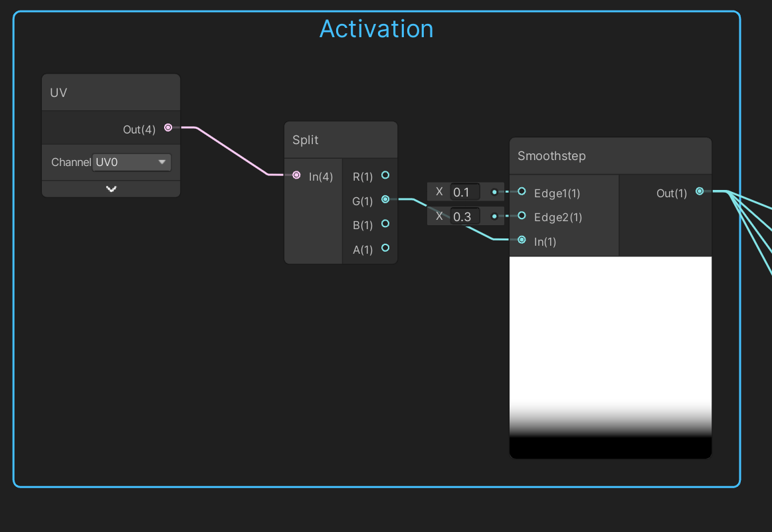Select the pink edge between UV and Split
772x532 pixels.
[231, 151]
